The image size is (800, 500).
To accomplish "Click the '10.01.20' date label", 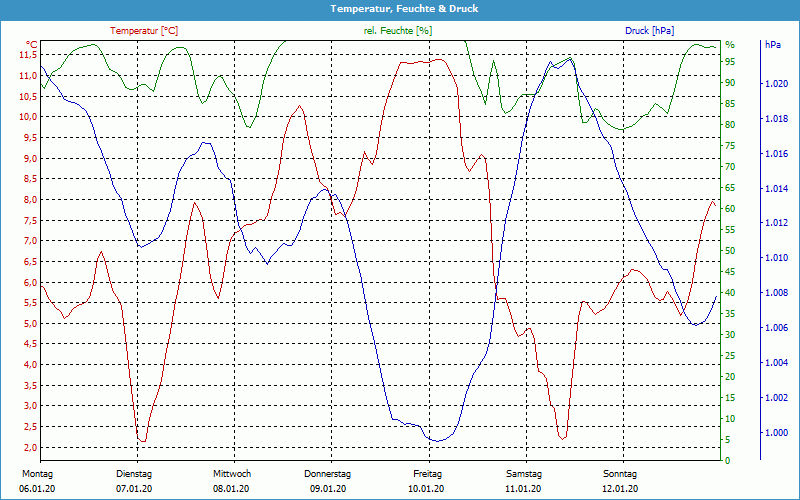I will tap(426, 489).
